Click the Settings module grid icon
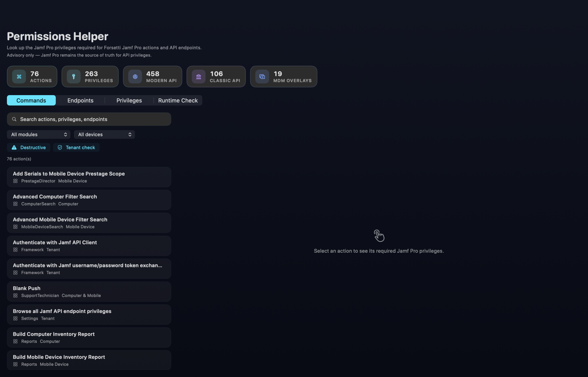588x377 pixels. (15, 318)
